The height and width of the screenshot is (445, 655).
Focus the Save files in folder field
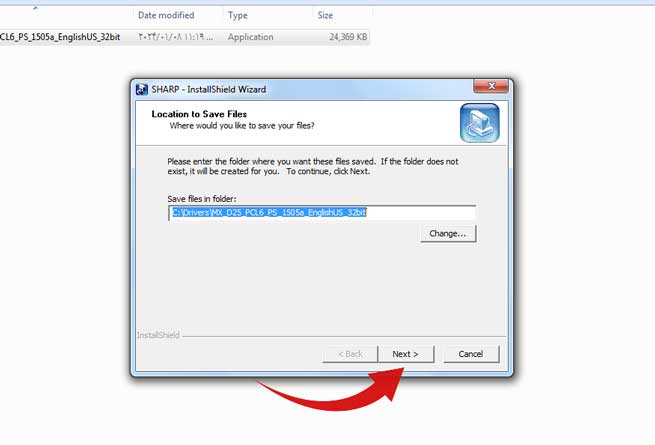[x=322, y=213]
